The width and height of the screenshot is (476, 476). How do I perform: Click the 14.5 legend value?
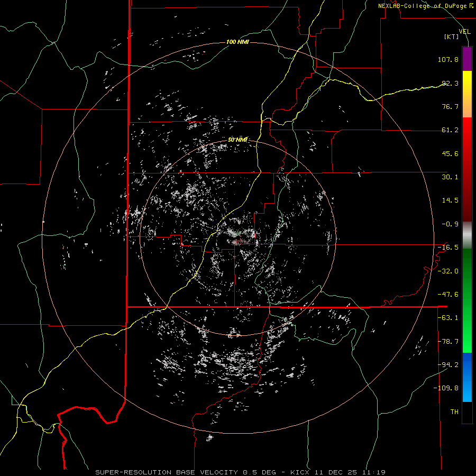pyautogui.click(x=450, y=200)
